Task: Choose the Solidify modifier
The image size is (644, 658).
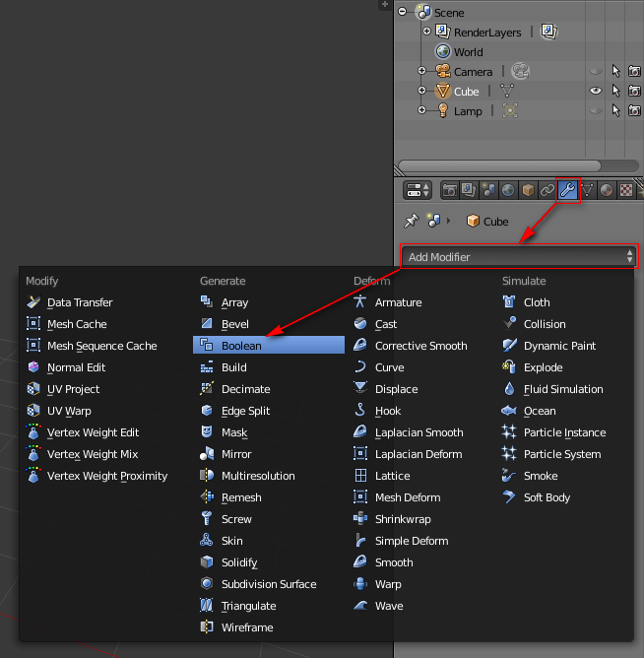Action: tap(269, 562)
